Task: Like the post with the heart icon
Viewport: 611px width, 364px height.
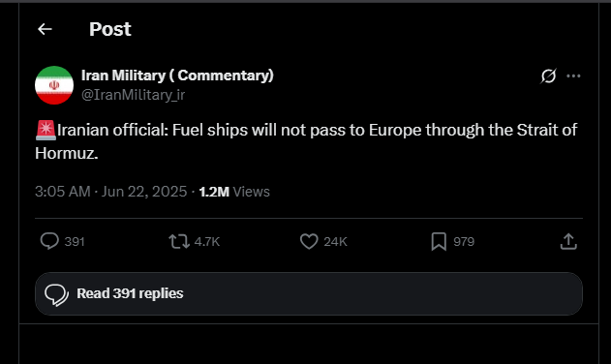Action: click(309, 241)
